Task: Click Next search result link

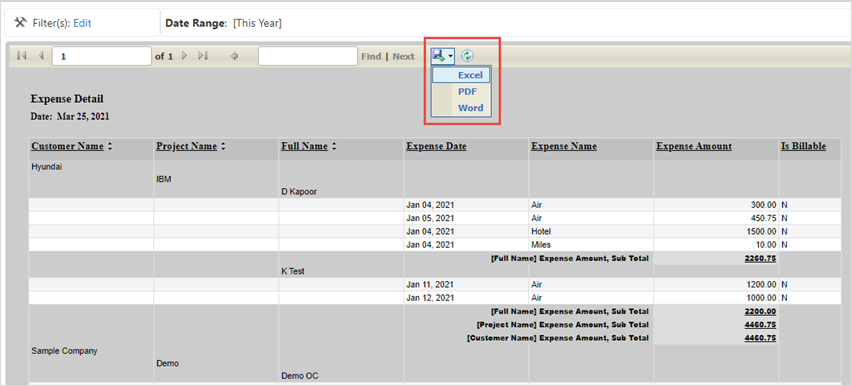Action: point(403,56)
